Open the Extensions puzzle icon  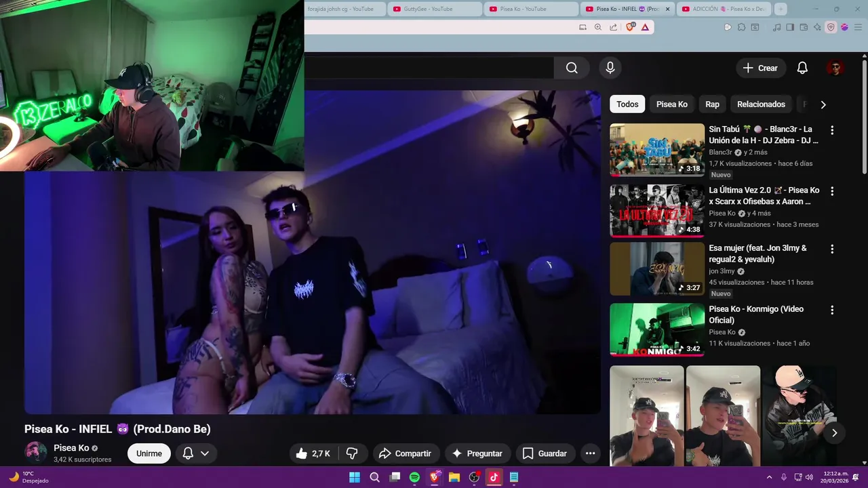point(741,27)
